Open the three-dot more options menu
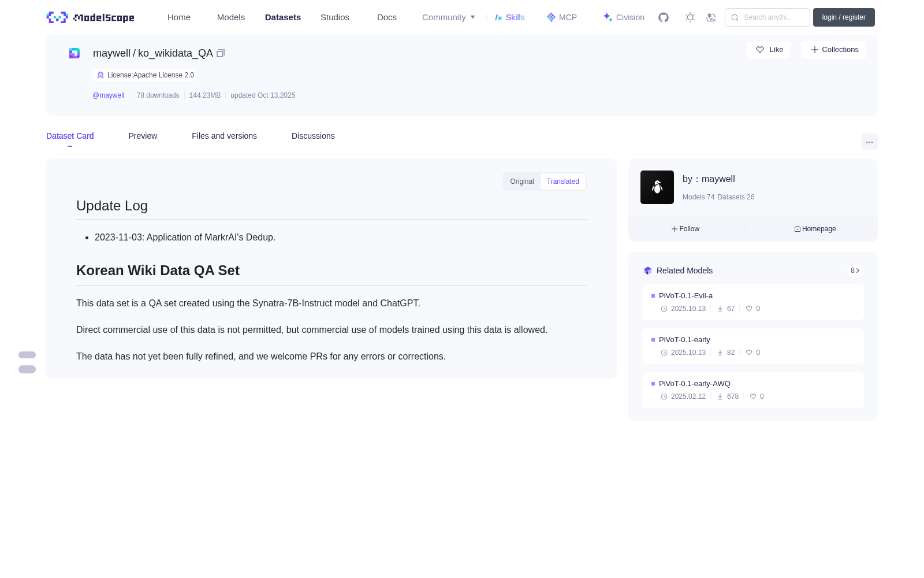The height and width of the screenshot is (578, 924). (x=870, y=142)
